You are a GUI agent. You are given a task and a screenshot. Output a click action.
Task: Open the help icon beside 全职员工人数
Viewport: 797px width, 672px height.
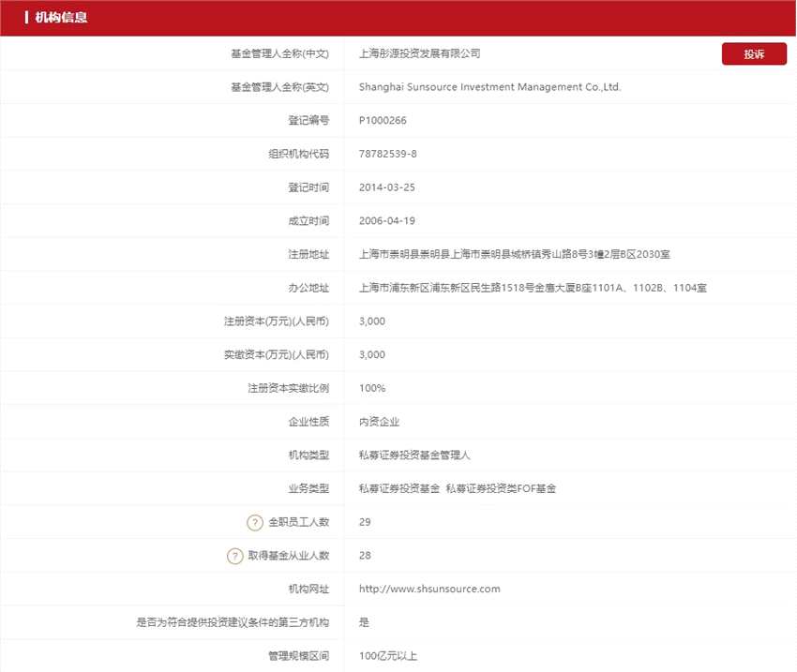click(255, 522)
